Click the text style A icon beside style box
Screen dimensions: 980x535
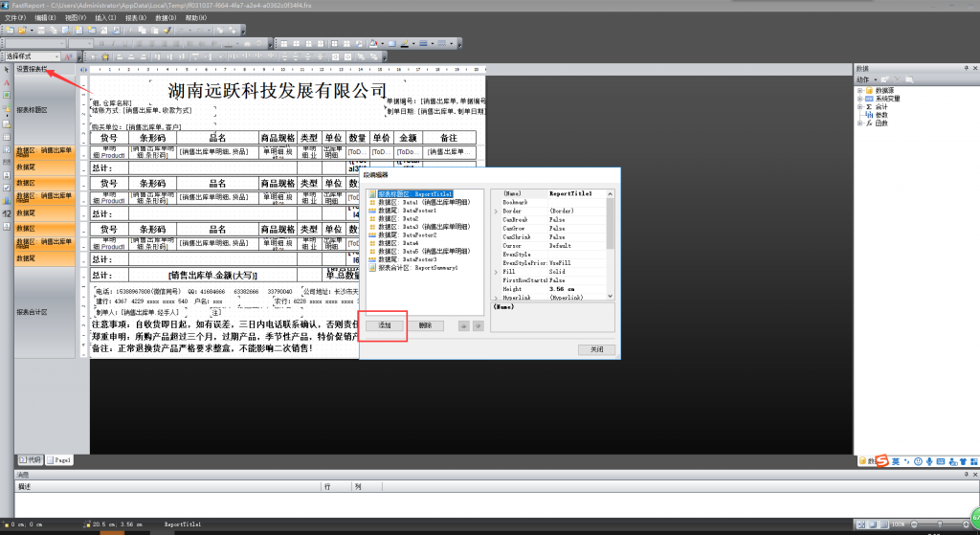point(68,56)
